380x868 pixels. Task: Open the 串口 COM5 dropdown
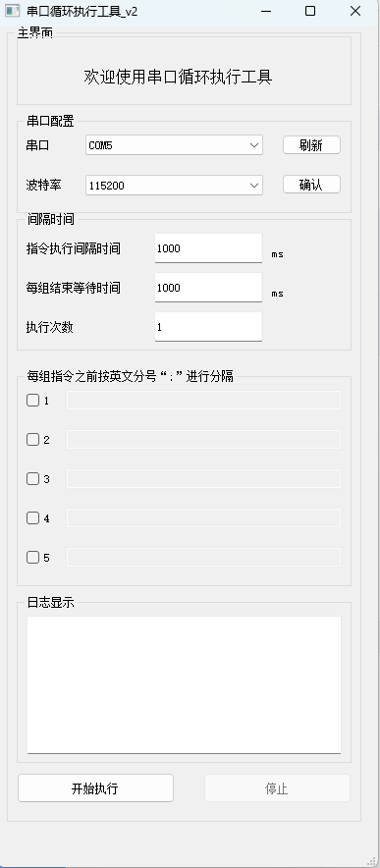pos(174,145)
